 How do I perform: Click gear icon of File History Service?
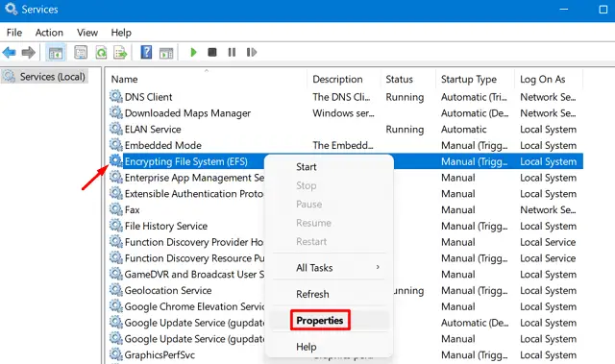(x=116, y=226)
